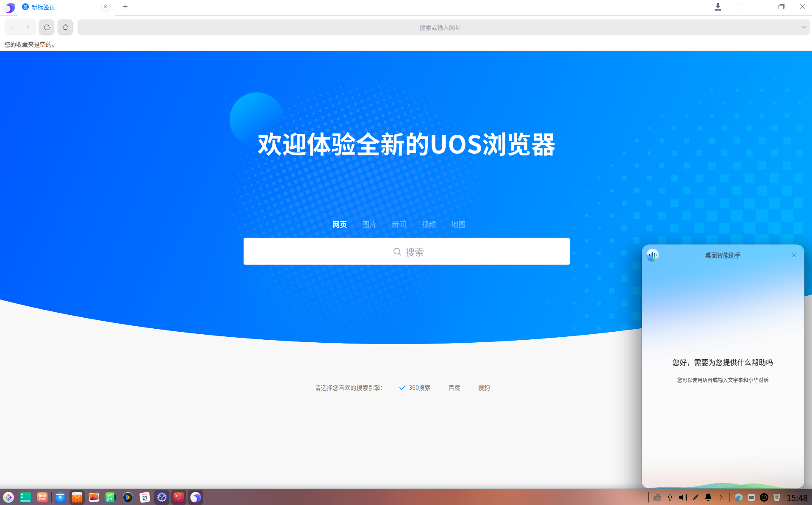Show desktop with the teal dock icon
This screenshot has height=505, width=812.
click(25, 497)
